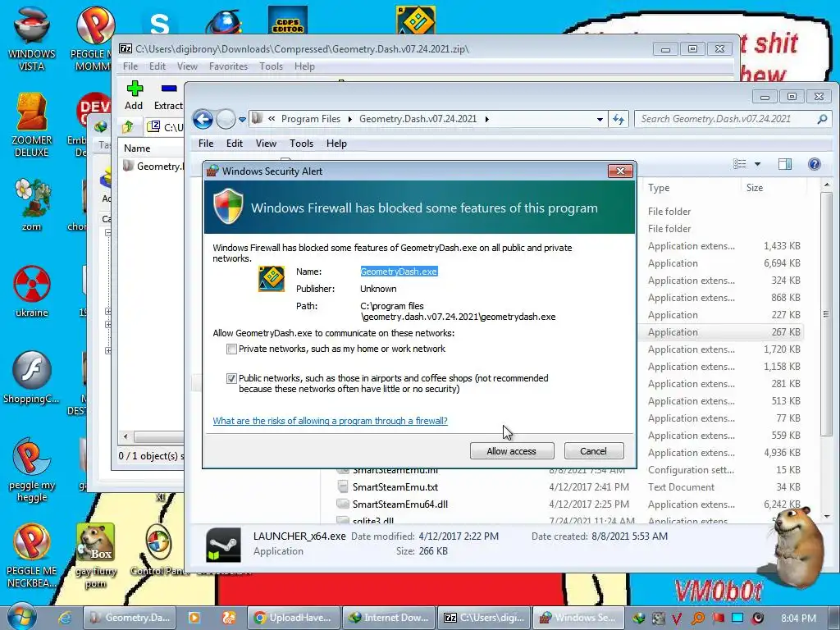Toggle the Explorer preview pane icon
840x630 pixels.
[x=785, y=164]
